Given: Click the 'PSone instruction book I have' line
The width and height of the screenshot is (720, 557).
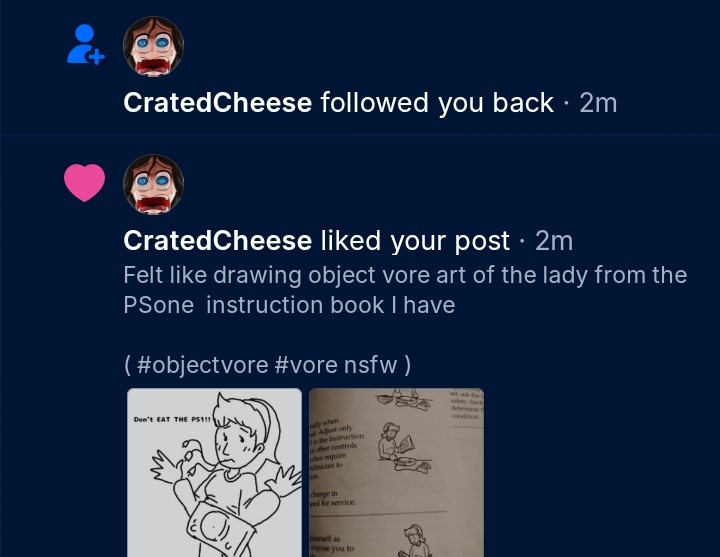Looking at the screenshot, I should [289, 305].
